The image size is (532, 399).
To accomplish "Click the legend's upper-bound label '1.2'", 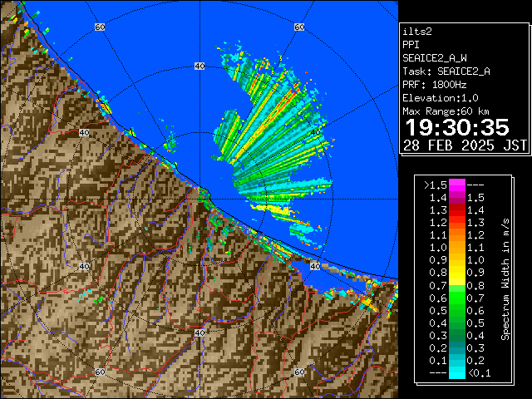I will pos(475,235).
